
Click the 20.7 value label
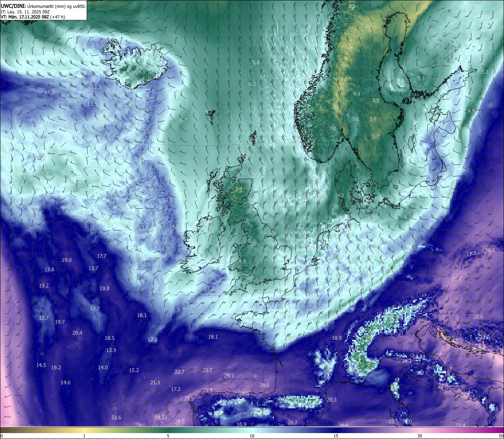click(292, 423)
